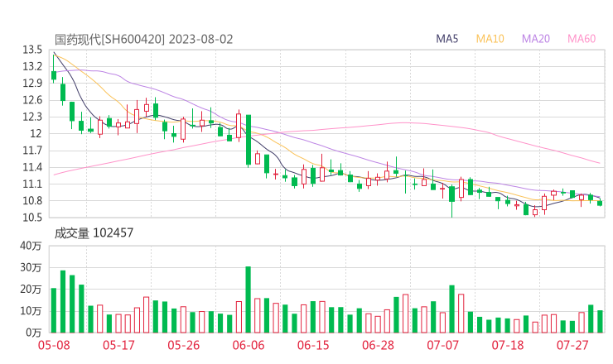
Task: Click the 07-18 date axis label
Action: click(x=508, y=345)
